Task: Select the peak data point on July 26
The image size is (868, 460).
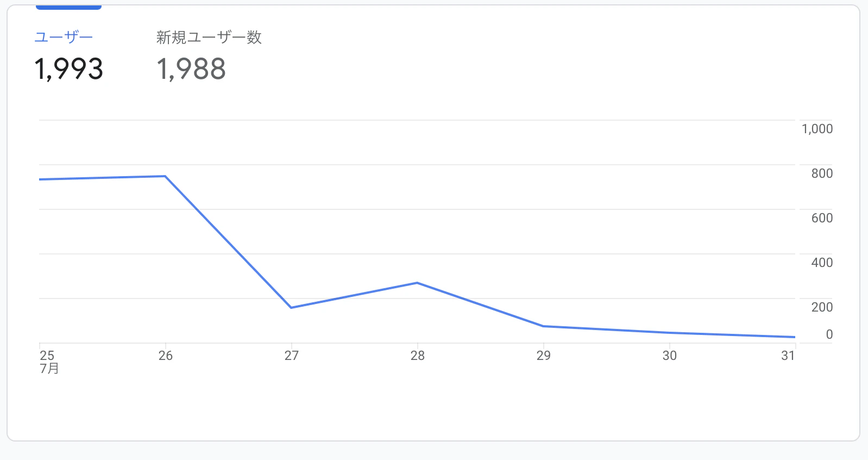Action: click(166, 176)
